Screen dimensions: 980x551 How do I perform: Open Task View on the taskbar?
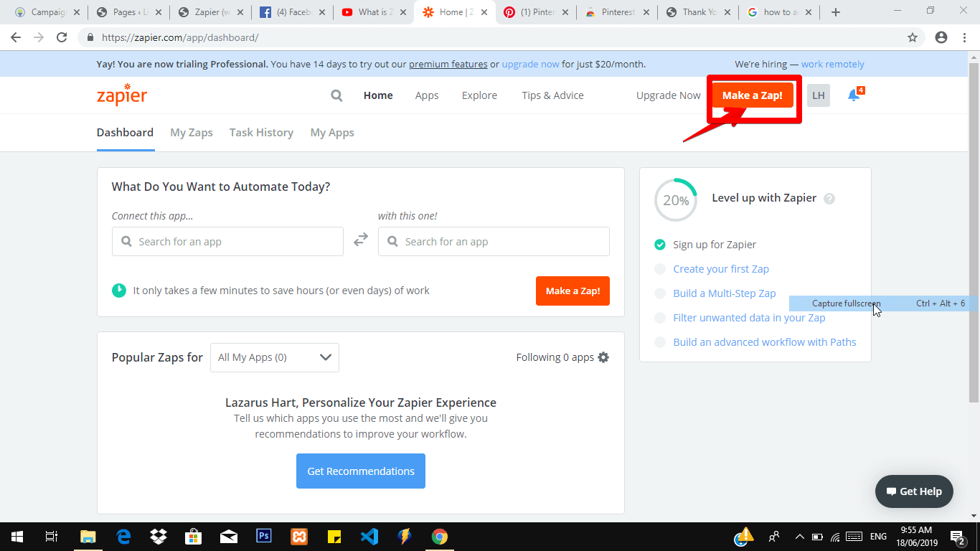pos(52,537)
